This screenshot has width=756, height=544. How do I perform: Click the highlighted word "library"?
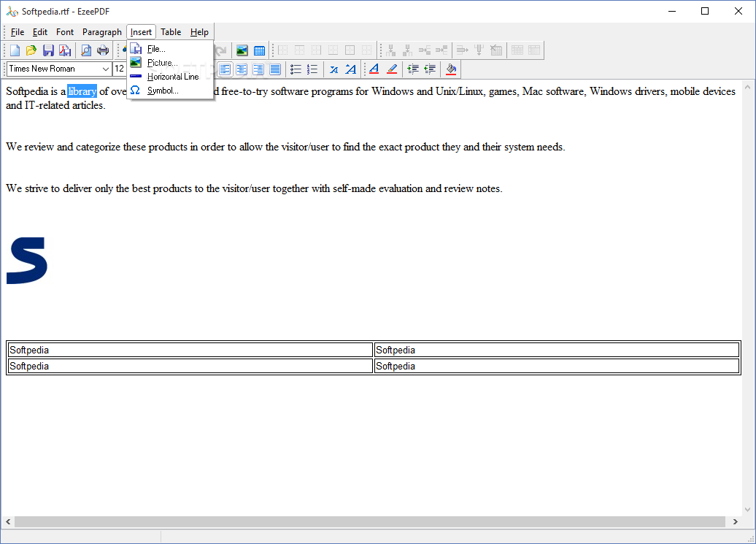(x=82, y=91)
